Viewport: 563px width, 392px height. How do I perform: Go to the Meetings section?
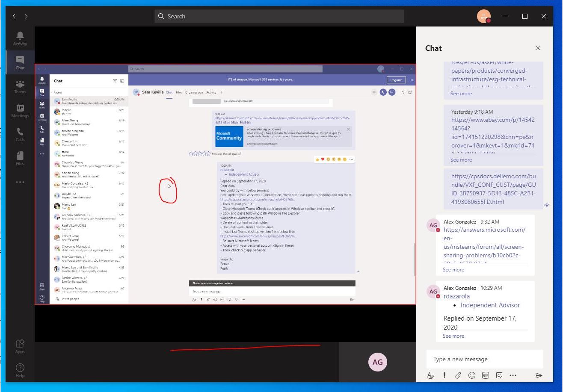tap(20, 110)
